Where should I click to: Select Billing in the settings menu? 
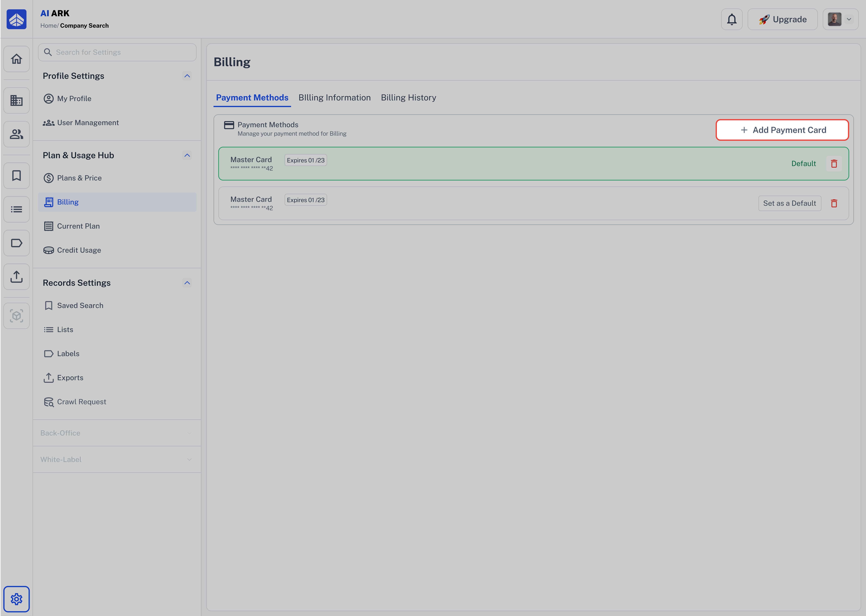[x=117, y=202]
